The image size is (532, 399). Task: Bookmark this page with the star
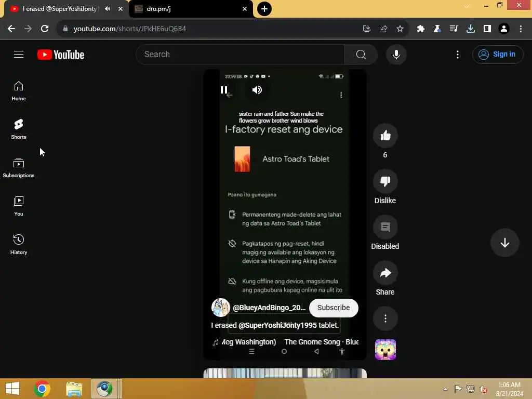[400, 29]
